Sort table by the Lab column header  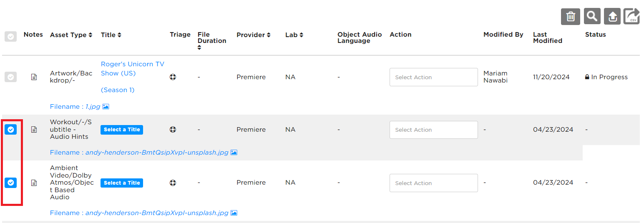tap(294, 35)
